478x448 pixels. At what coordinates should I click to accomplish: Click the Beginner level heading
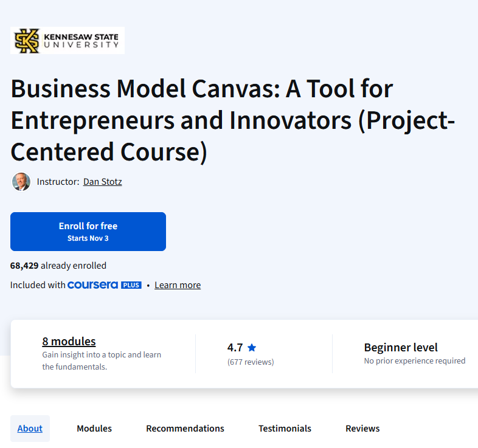point(401,348)
